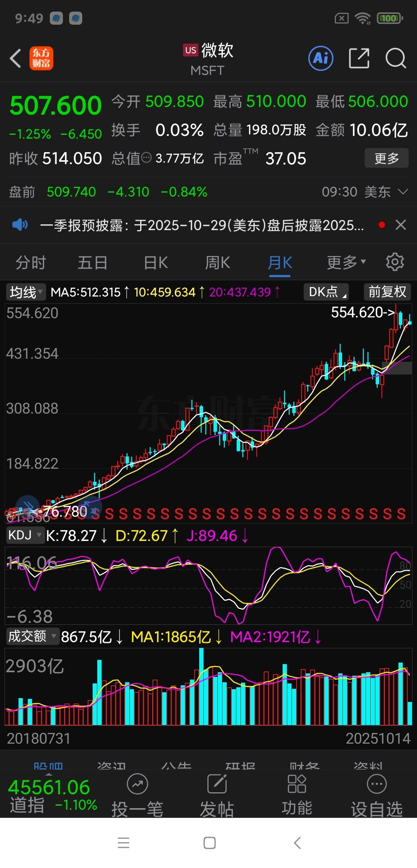Open the DK点 selector
Viewport: 417px width, 868px height.
pyautogui.click(x=326, y=292)
